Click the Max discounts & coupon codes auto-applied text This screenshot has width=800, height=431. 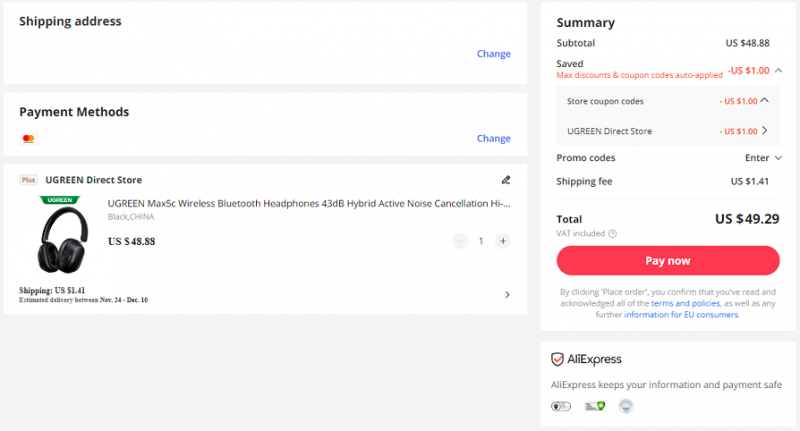tap(639, 75)
